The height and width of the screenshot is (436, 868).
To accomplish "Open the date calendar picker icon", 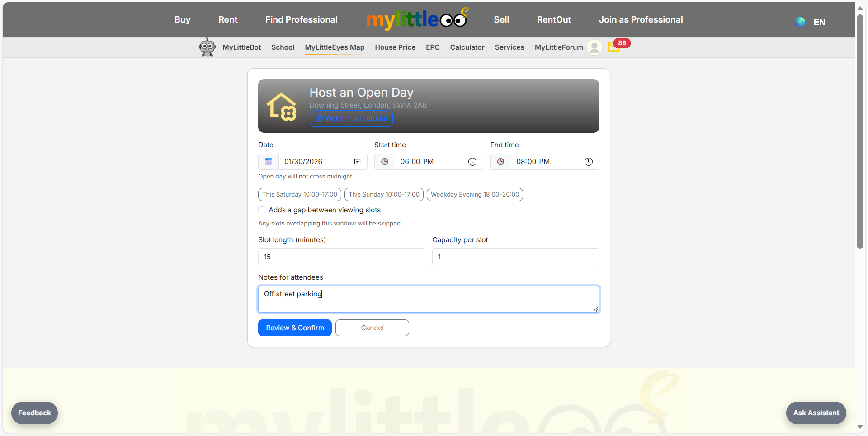I will click(357, 162).
